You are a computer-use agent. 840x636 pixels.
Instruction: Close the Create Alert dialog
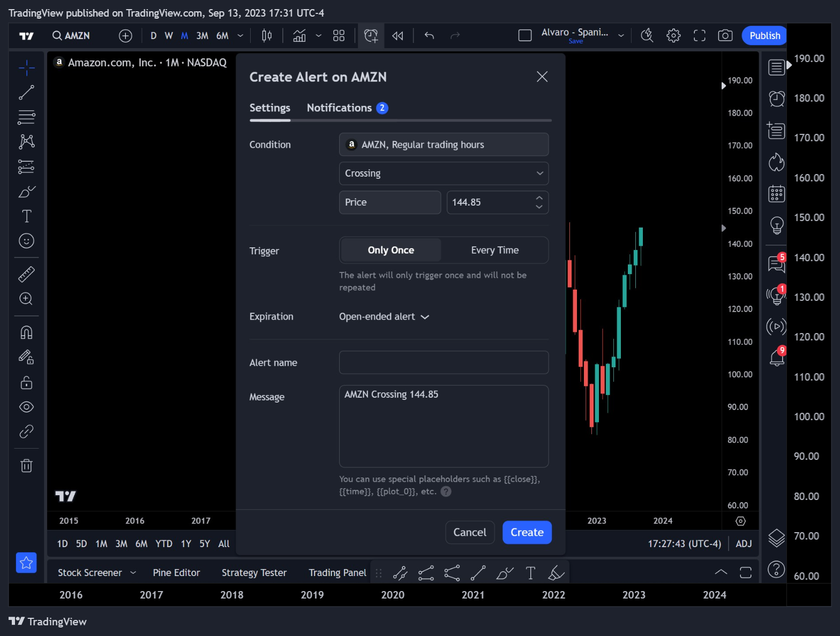click(542, 77)
